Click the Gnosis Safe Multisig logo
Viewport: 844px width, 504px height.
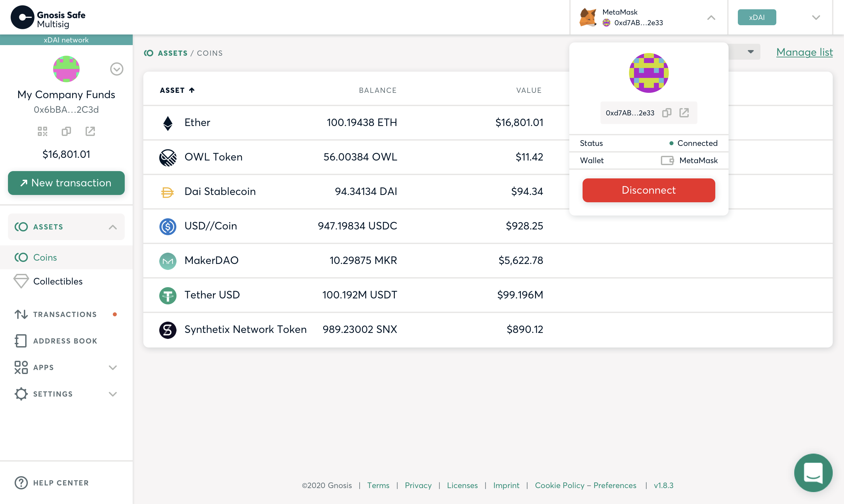(x=48, y=17)
